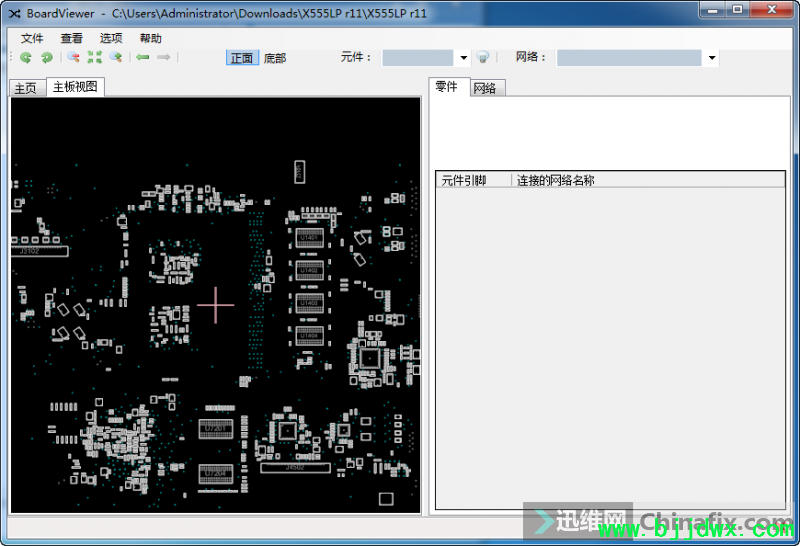The height and width of the screenshot is (546, 800).
Task: Click into the 元件 component input field
Action: tap(418, 58)
